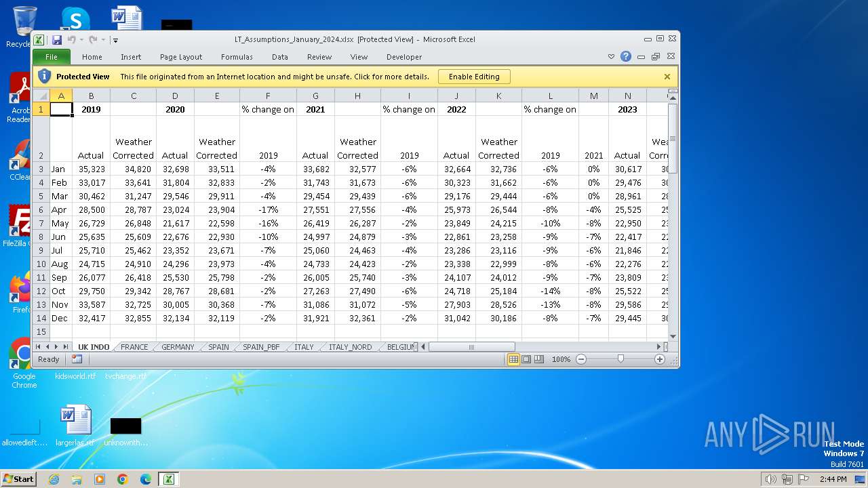Dismiss the Protected View message bar
868x488 pixels.
pyautogui.click(x=667, y=77)
